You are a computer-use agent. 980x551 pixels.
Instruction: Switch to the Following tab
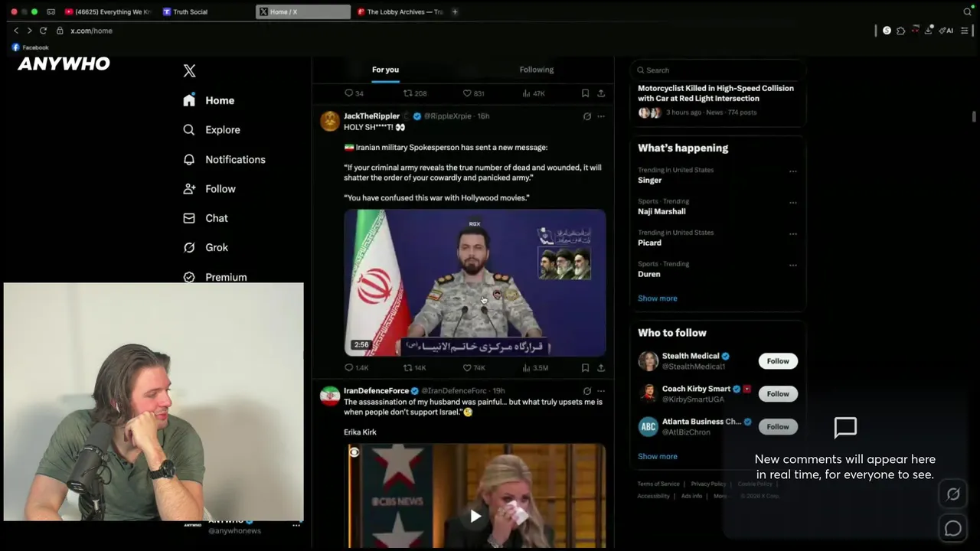click(537, 70)
